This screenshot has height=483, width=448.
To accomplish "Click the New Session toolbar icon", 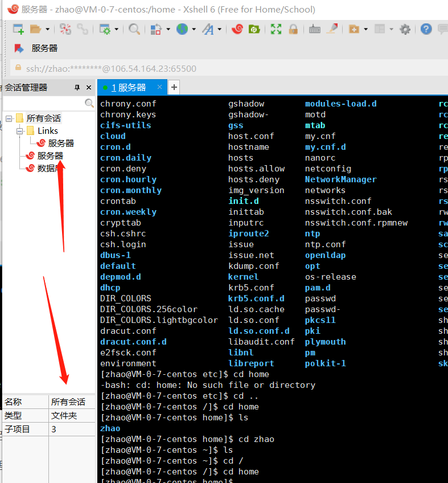I will 18,29.
